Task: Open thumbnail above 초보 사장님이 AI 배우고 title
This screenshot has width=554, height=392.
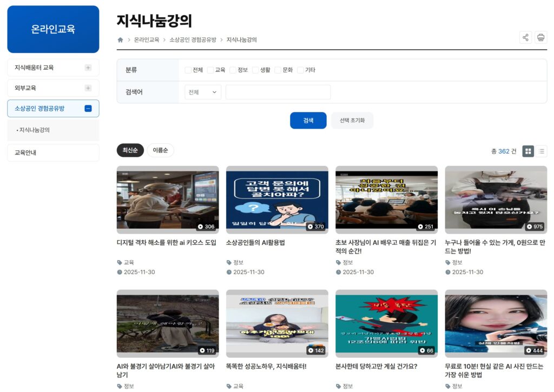Action: 386,200
